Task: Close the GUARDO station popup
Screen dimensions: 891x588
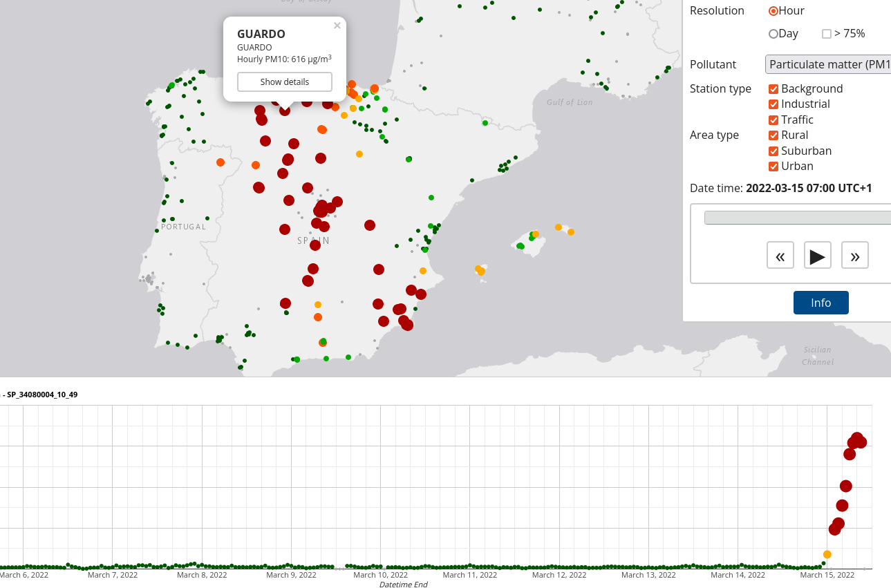Action: [337, 26]
